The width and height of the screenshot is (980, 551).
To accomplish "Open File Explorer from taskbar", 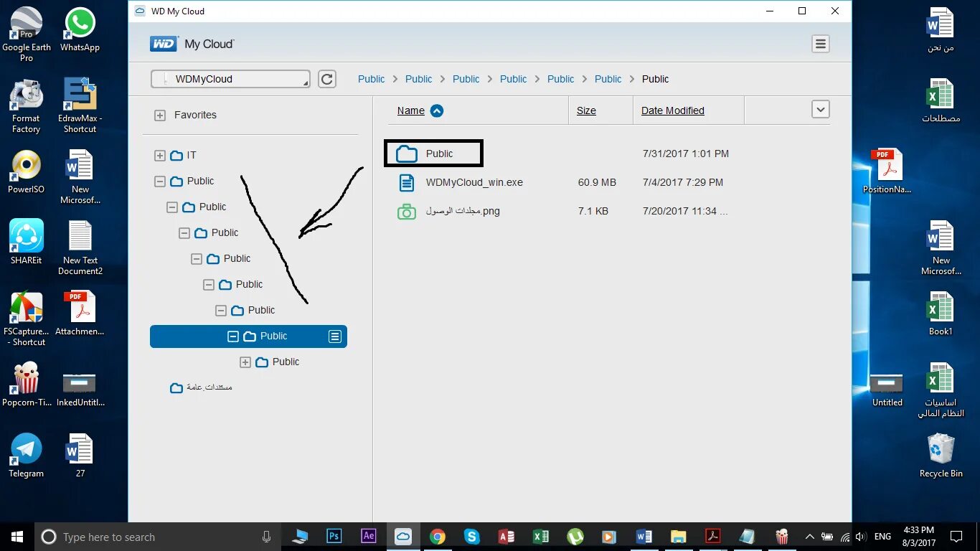I will pos(678,537).
